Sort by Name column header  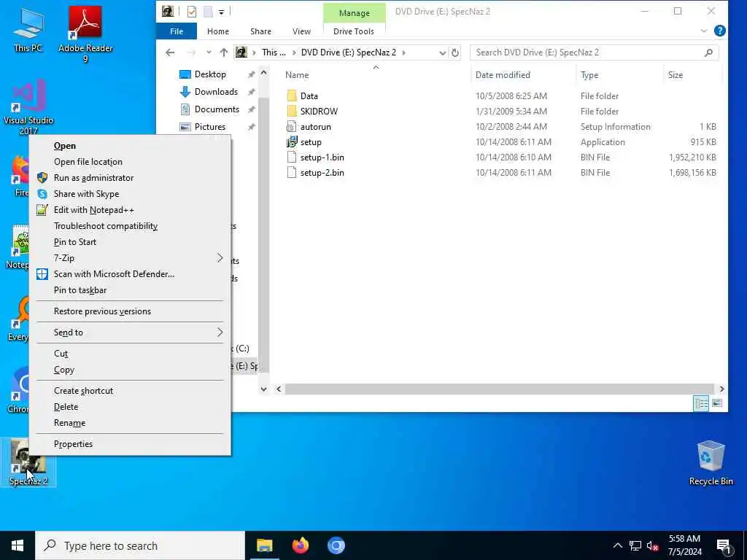point(375,75)
